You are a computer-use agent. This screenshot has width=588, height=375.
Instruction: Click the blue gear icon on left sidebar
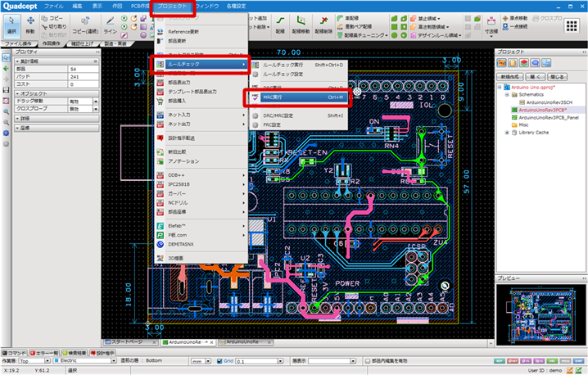pos(6,133)
